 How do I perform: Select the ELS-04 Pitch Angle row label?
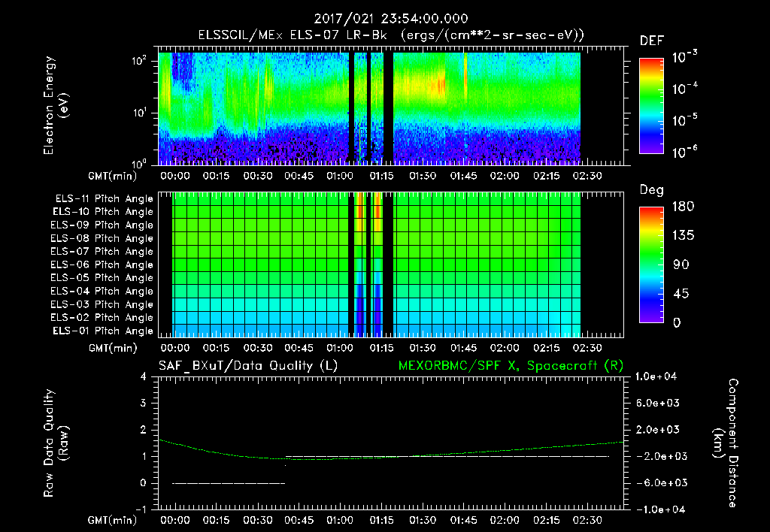[x=102, y=292]
